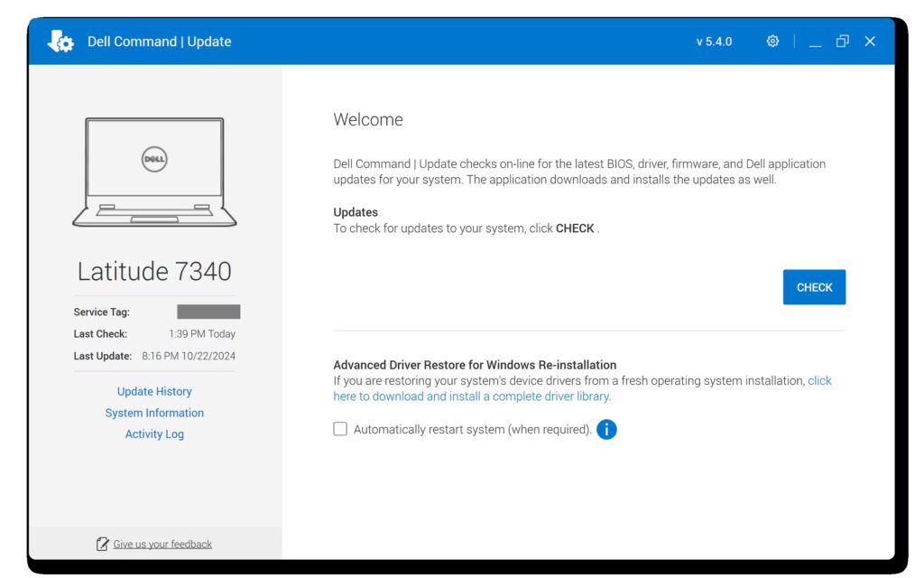Open Update History

point(154,391)
